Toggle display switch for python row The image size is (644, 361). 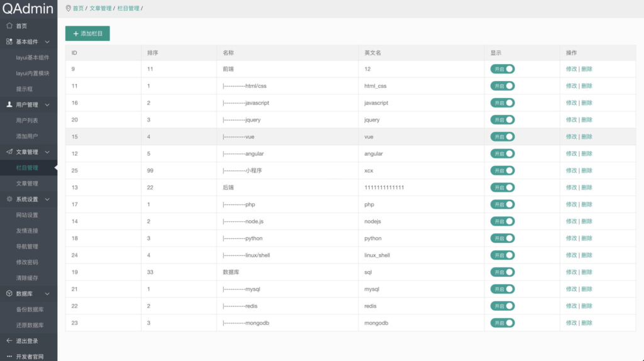click(x=502, y=238)
